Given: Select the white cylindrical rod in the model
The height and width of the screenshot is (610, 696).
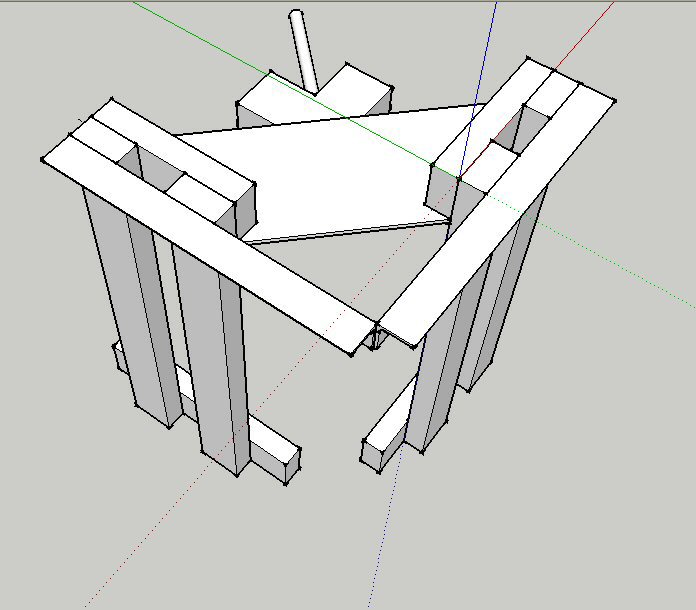Looking at the screenshot, I should [x=303, y=51].
